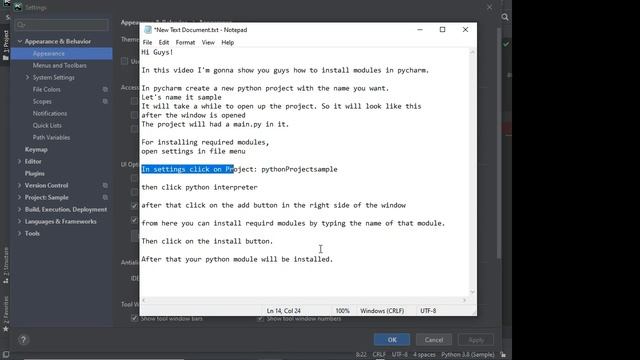Click 'Let's name it sample' line in Notepad
Viewport: 640px width, 360px height.
click(181, 97)
